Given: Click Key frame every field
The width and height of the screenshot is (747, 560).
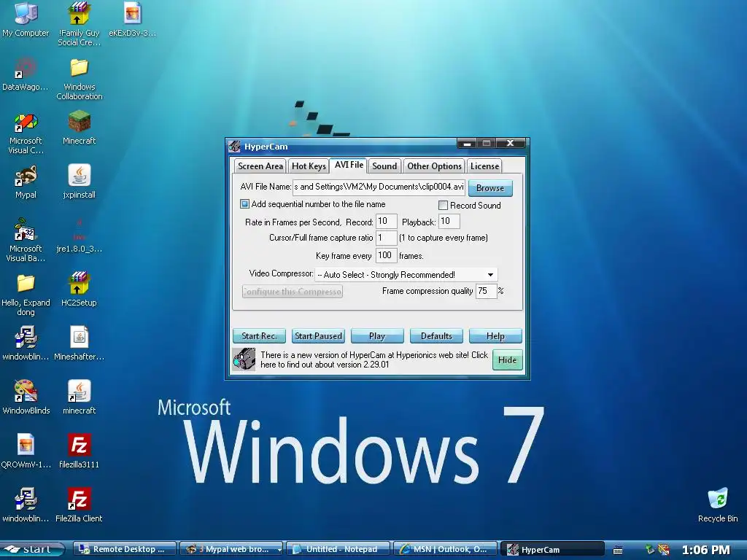Looking at the screenshot, I should (386, 256).
